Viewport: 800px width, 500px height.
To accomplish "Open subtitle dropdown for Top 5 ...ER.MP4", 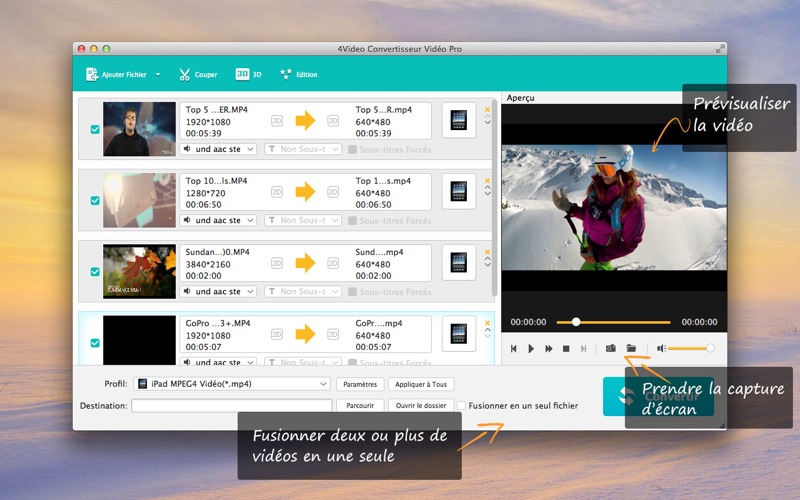I will pyautogui.click(x=303, y=149).
